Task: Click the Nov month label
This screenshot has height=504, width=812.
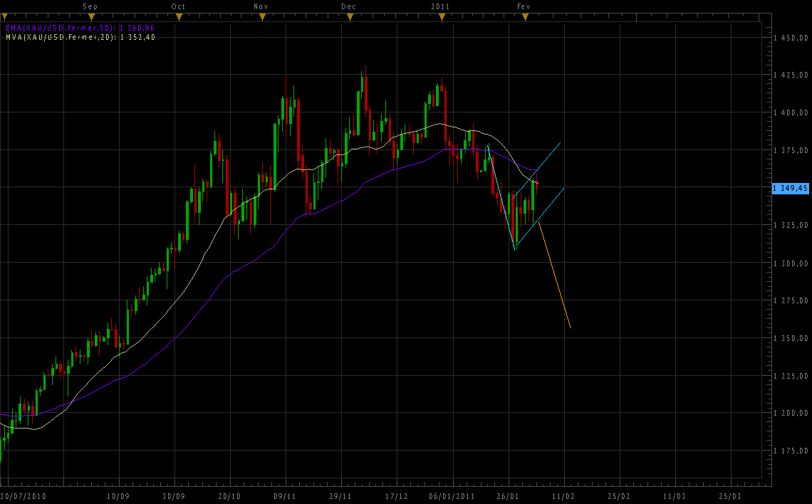Action: (261, 6)
